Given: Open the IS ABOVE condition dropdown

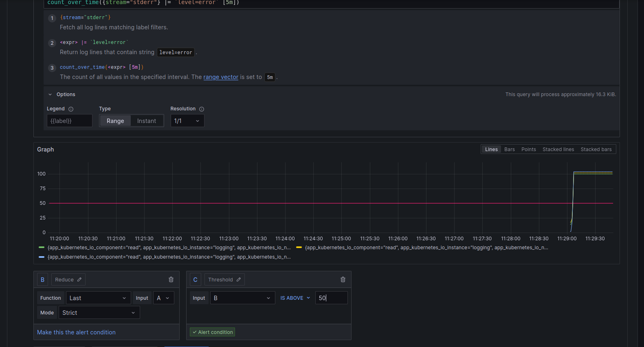Looking at the screenshot, I should (295, 298).
